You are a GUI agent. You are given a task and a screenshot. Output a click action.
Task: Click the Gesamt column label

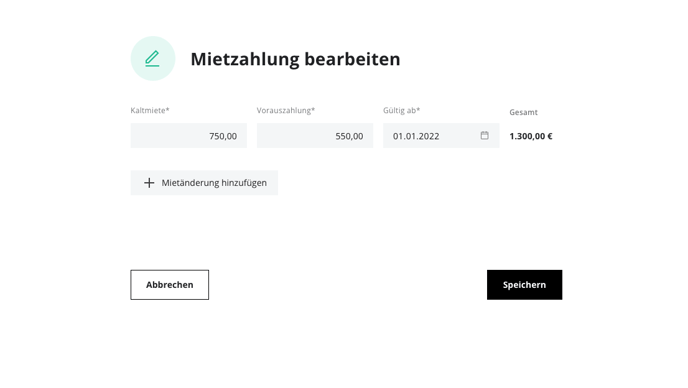[x=523, y=112]
